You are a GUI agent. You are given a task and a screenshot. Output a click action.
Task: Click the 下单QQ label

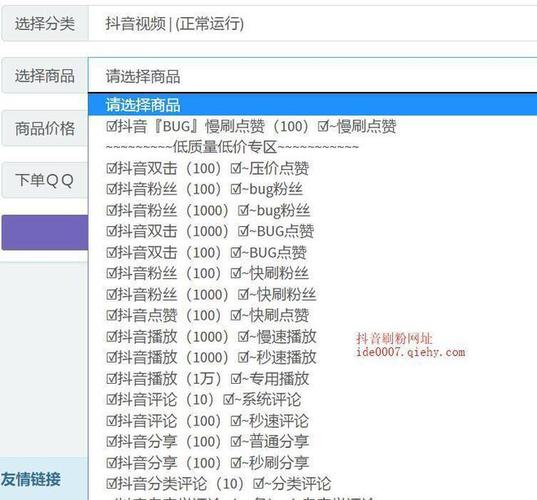[45, 180]
